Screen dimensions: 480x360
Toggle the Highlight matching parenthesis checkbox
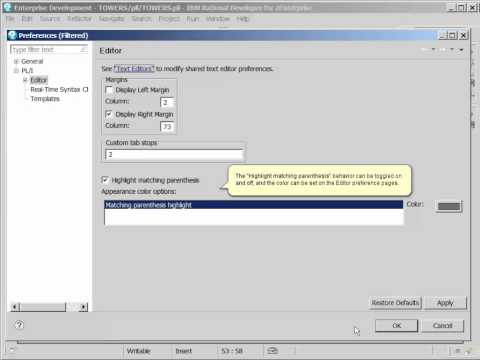[x=105, y=180]
